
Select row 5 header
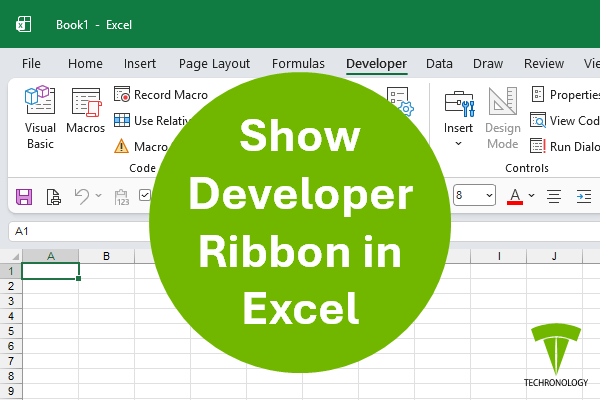pos(11,331)
